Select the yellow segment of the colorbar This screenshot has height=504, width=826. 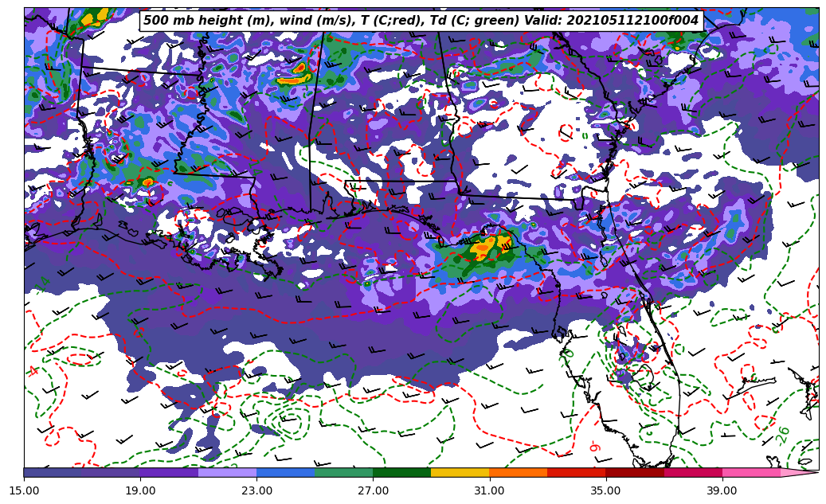pyautogui.click(x=460, y=472)
